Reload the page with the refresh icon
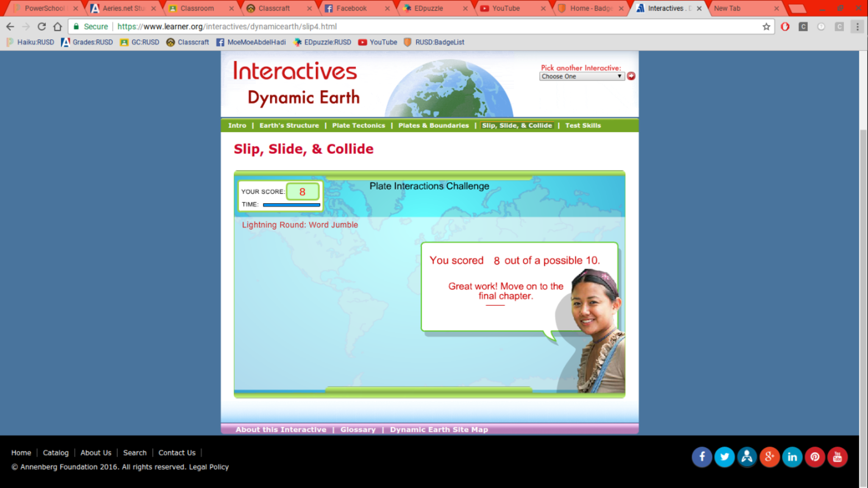The width and height of the screenshot is (868, 488). (x=42, y=27)
